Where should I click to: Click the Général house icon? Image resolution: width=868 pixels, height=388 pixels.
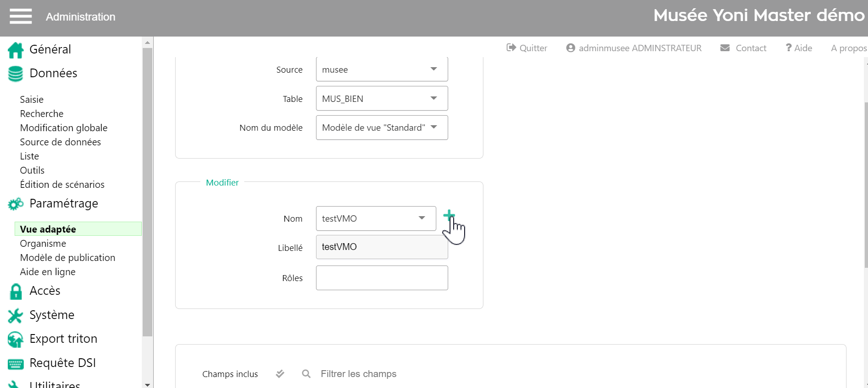16,50
